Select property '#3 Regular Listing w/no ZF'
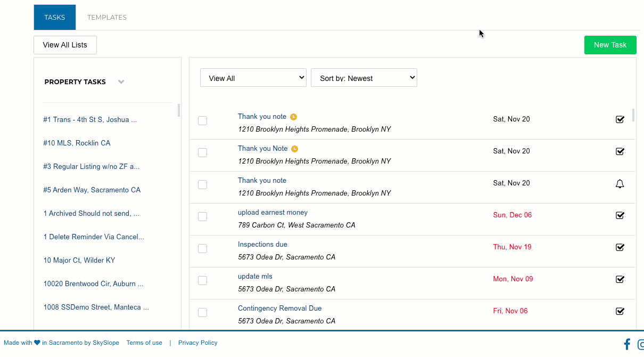This screenshot has width=644, height=357. point(92,167)
